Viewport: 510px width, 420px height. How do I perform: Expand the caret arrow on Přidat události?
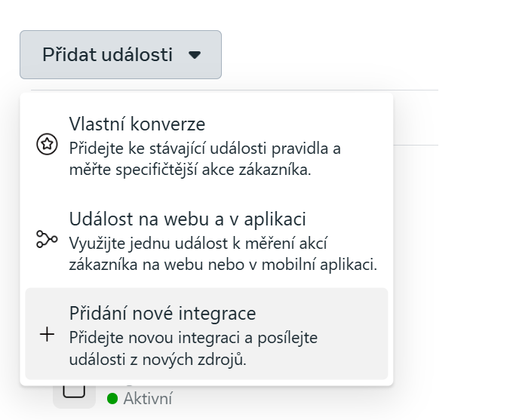click(x=195, y=55)
